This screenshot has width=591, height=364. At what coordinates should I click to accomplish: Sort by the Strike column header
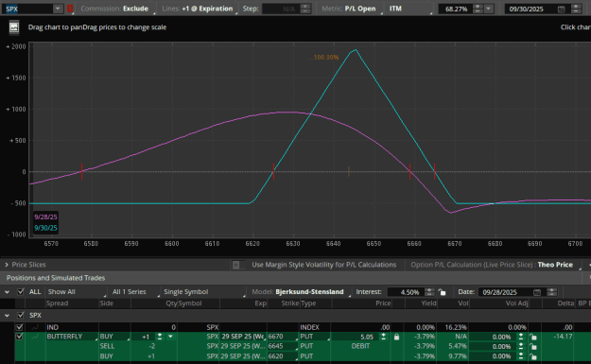[290, 303]
